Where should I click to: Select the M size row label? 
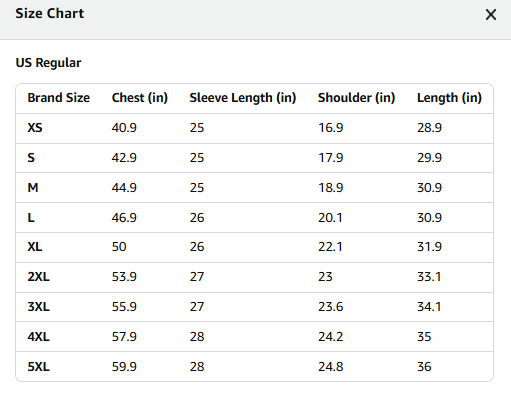coord(33,188)
